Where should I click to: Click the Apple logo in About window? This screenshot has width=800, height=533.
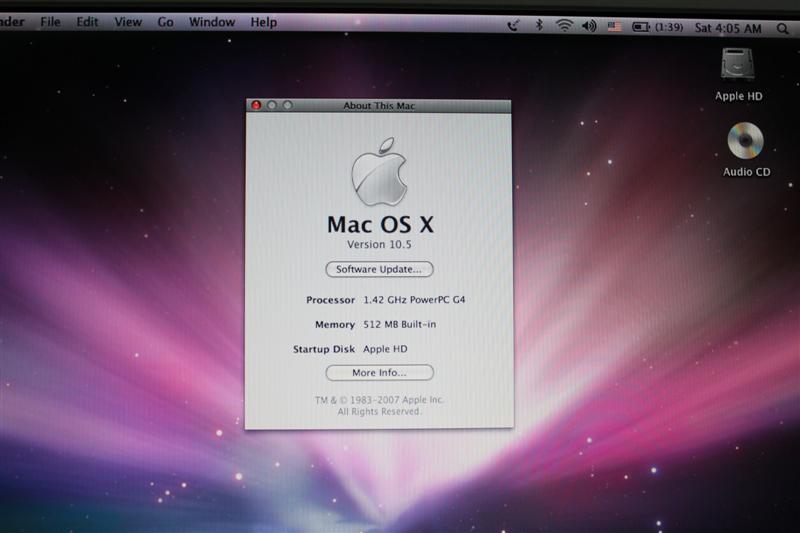pyautogui.click(x=379, y=171)
